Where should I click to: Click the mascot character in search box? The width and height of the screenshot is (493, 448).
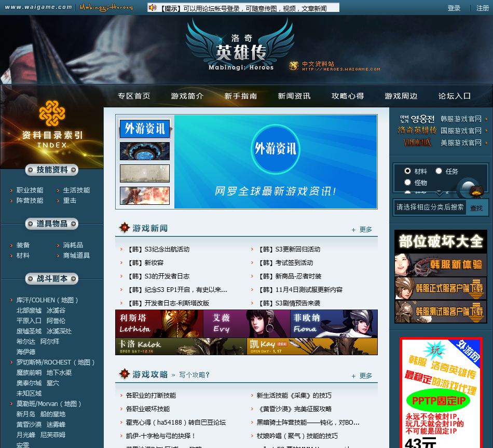coord(476,191)
